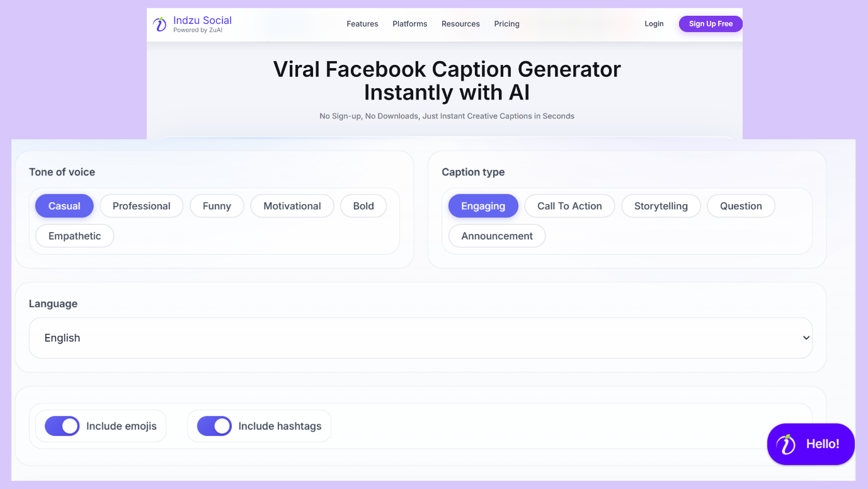The image size is (868, 489).
Task: Set tone of voice to Bold
Action: [363, 206]
